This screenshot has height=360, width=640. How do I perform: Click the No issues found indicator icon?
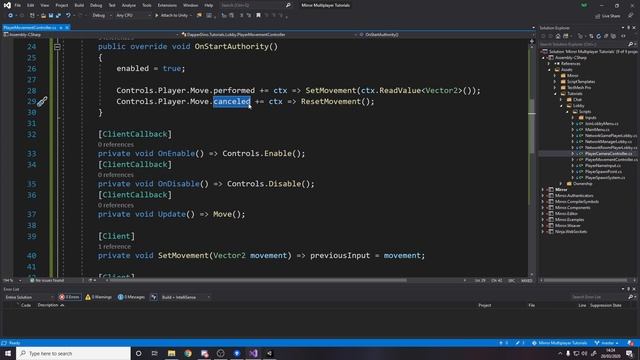click(32, 280)
